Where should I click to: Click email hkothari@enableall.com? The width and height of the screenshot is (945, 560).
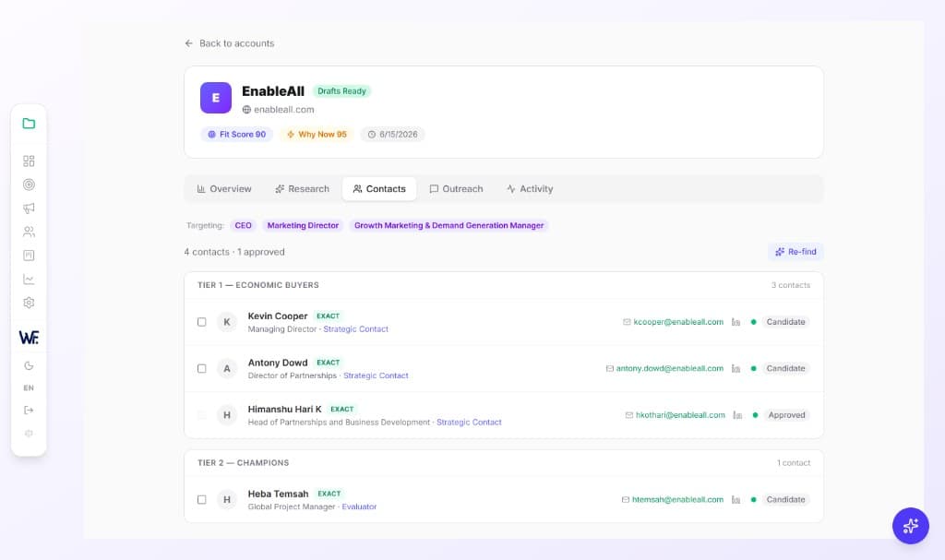coord(680,415)
